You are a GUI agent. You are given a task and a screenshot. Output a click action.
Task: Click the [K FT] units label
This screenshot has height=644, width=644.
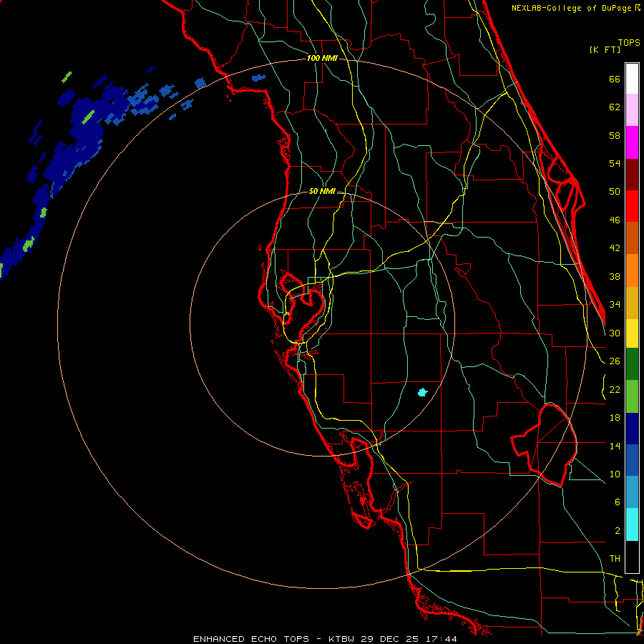pos(605,50)
